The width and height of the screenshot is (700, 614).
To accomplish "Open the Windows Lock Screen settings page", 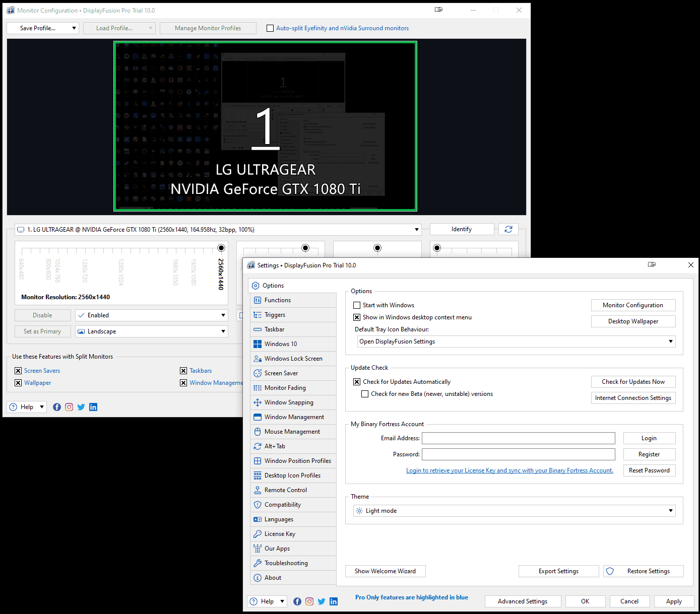I will click(293, 359).
